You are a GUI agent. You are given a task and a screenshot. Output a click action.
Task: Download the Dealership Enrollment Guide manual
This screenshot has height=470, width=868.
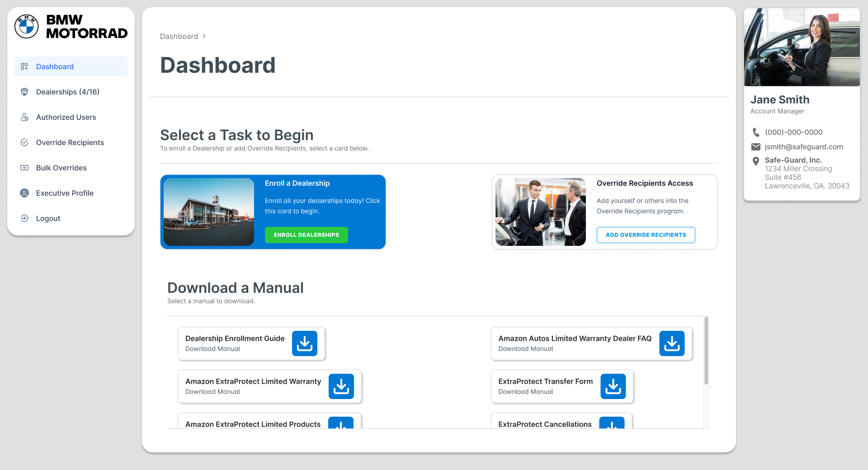point(304,343)
